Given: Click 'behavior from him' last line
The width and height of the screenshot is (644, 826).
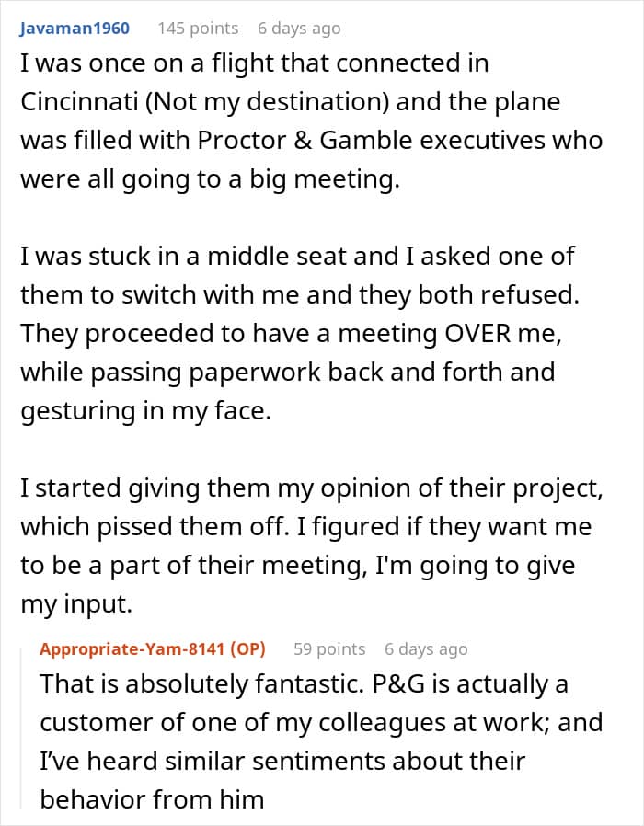Looking at the screenshot, I should click(152, 799).
